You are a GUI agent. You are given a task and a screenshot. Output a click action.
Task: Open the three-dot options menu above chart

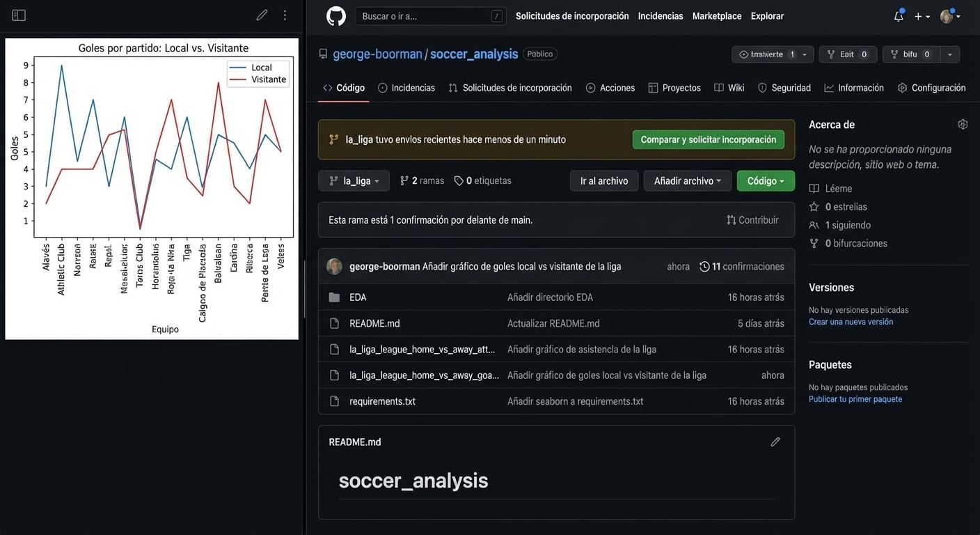[285, 15]
